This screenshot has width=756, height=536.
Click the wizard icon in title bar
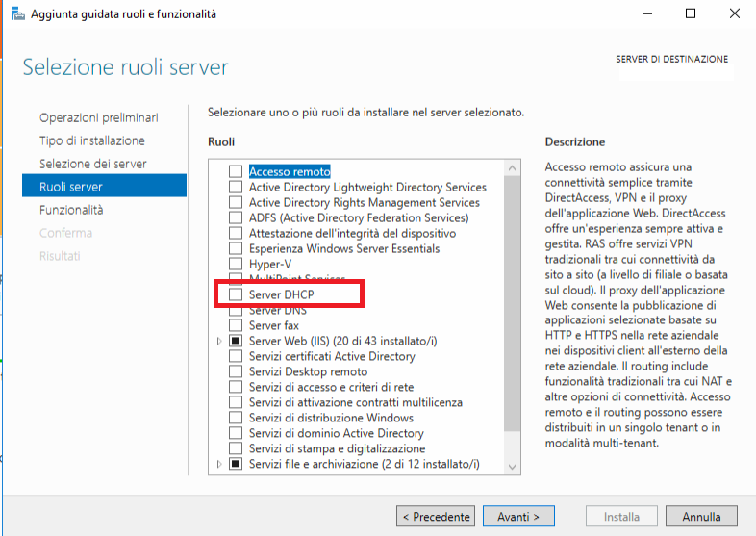point(16,14)
